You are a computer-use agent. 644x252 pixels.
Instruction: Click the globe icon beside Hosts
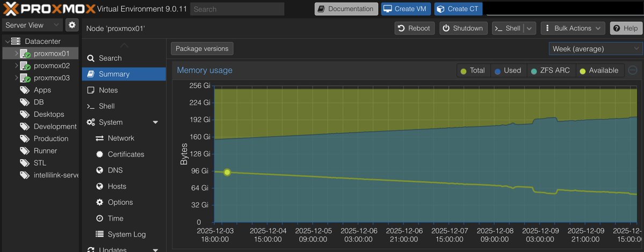[x=99, y=187]
